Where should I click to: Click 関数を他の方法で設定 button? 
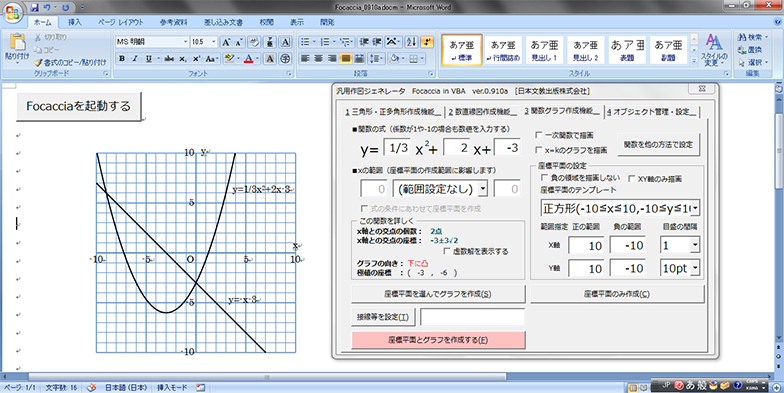pos(658,144)
